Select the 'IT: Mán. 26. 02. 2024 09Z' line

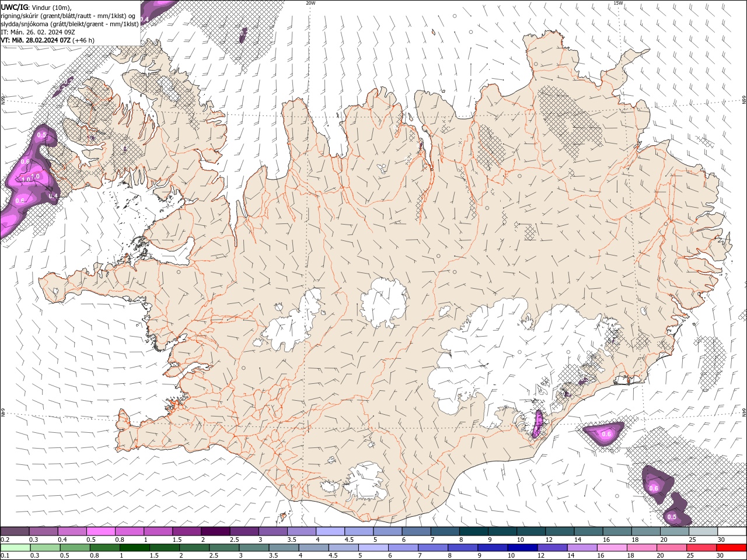[x=37, y=32]
